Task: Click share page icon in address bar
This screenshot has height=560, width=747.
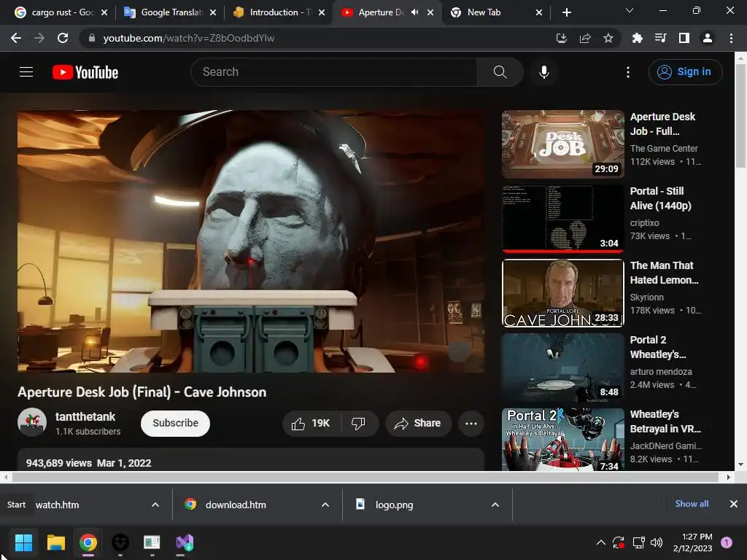Action: [585, 38]
